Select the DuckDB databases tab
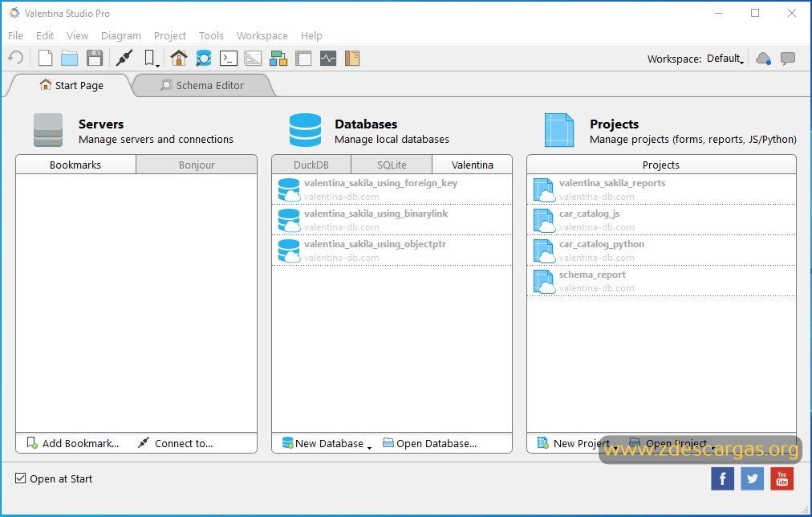The width and height of the screenshot is (812, 517). coord(311,165)
